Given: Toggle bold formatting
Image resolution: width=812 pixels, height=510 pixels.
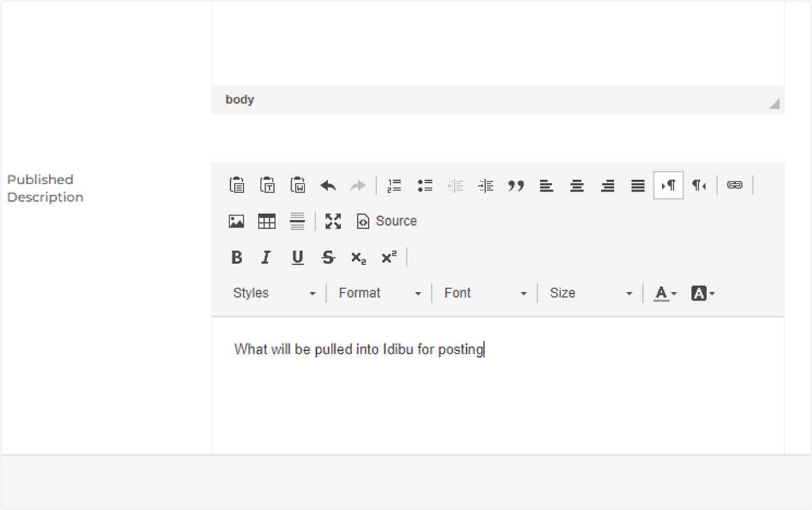Looking at the screenshot, I should [x=237, y=257].
